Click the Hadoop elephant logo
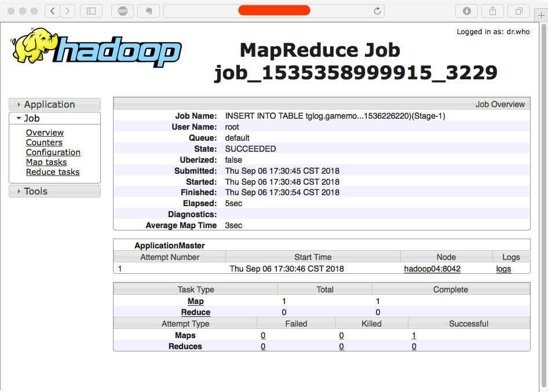This screenshot has height=392, width=548. [x=96, y=49]
